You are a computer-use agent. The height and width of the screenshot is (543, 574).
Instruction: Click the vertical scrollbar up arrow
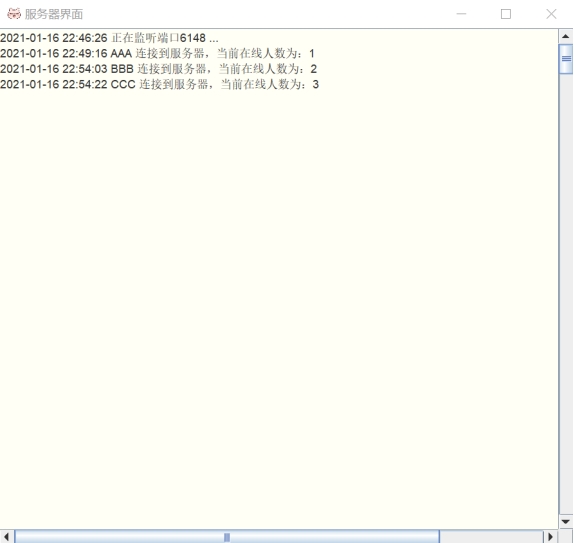click(566, 36)
